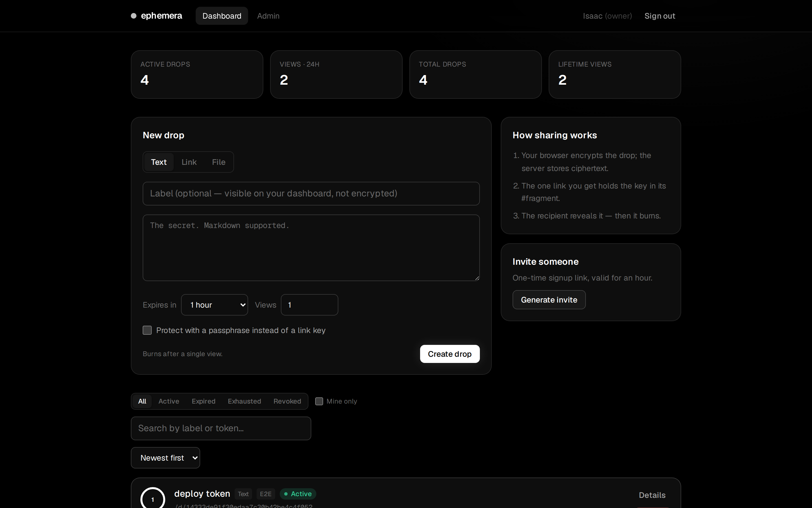The width and height of the screenshot is (812, 508).
Task: Filter drops by Active
Action: [x=168, y=401]
